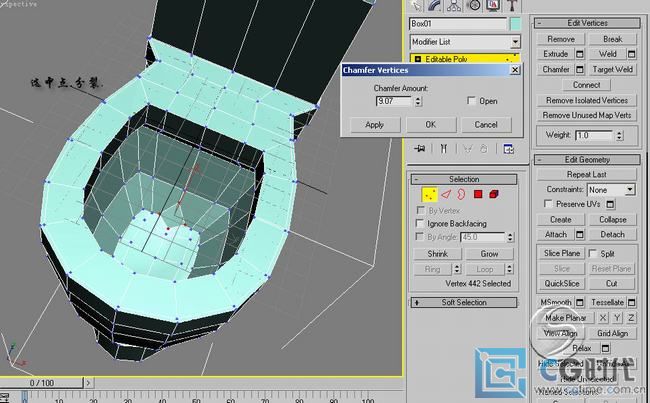Image resolution: width=650 pixels, height=403 pixels.
Task: Click the Box01 object name field
Action: coord(458,24)
